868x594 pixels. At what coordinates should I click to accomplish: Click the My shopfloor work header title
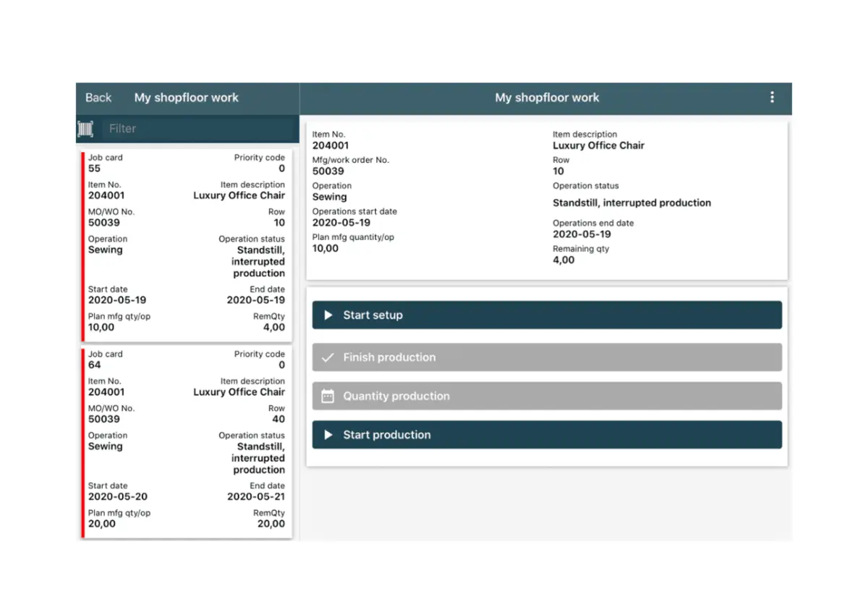coord(547,97)
